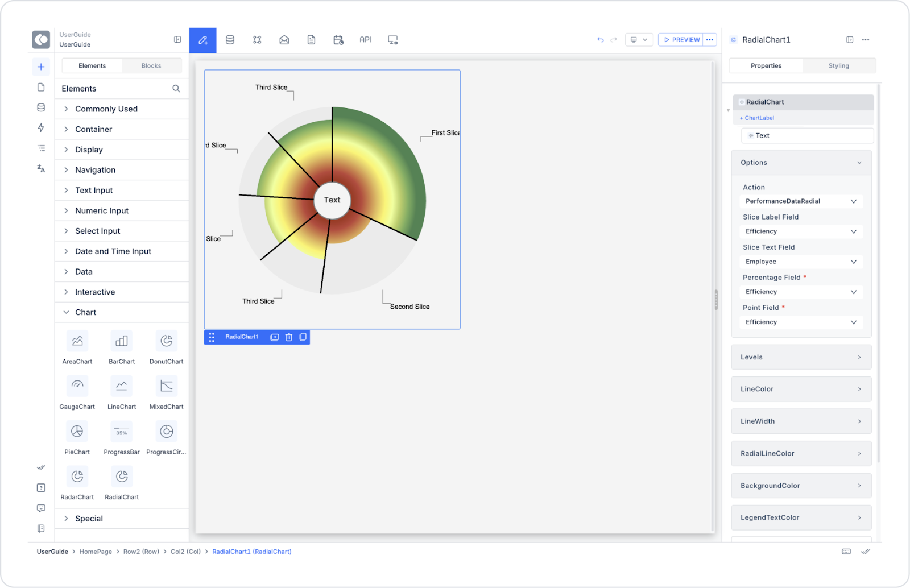Expand the Special category
The image size is (910, 588).
[122, 519]
